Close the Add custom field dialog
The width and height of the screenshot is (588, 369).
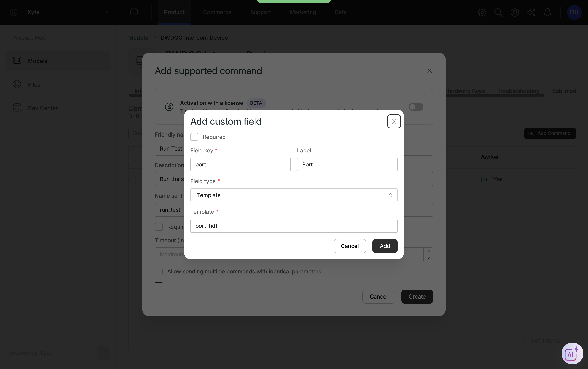pyautogui.click(x=394, y=121)
